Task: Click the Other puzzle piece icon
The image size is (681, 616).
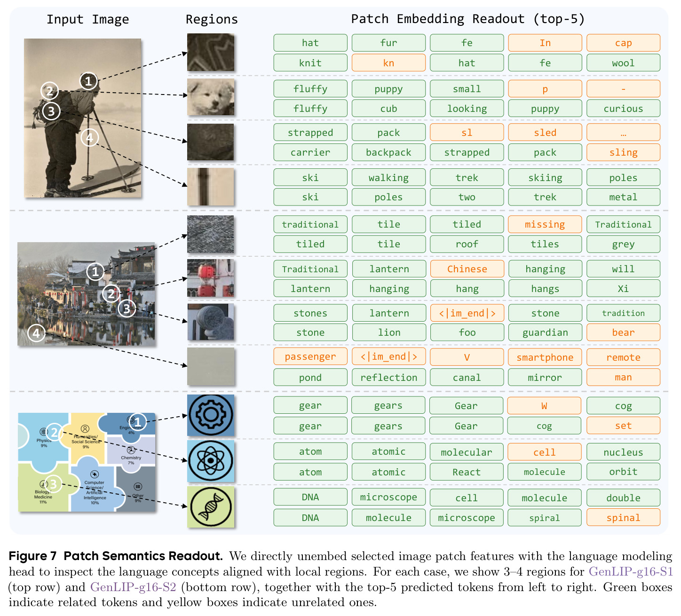Action: 138,487
